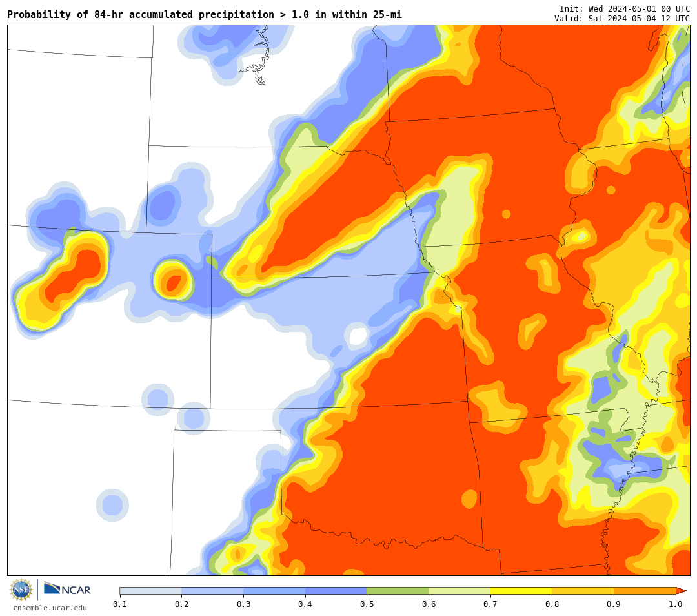Click the colorbar label 0.5

click(367, 604)
